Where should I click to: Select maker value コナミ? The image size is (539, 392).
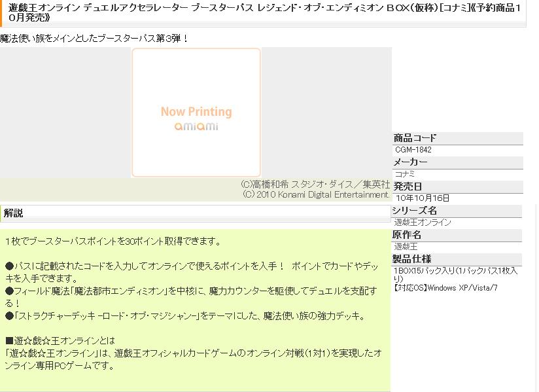click(405, 174)
